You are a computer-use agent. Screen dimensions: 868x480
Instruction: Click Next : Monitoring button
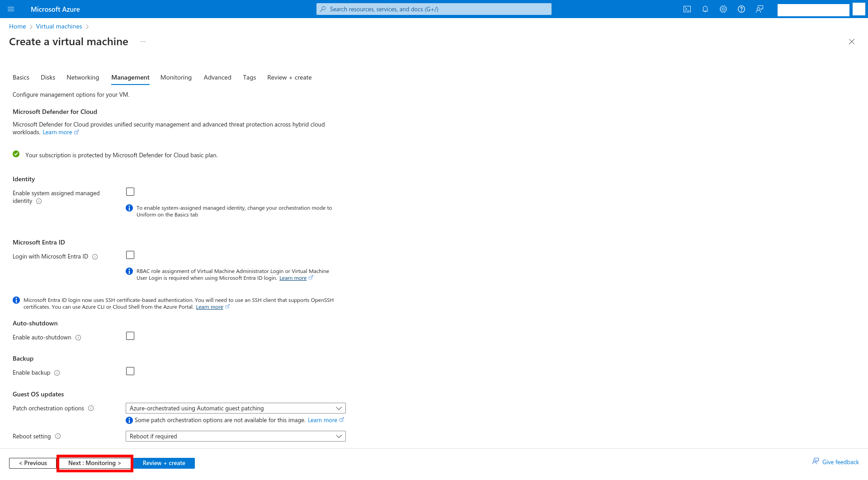click(95, 463)
